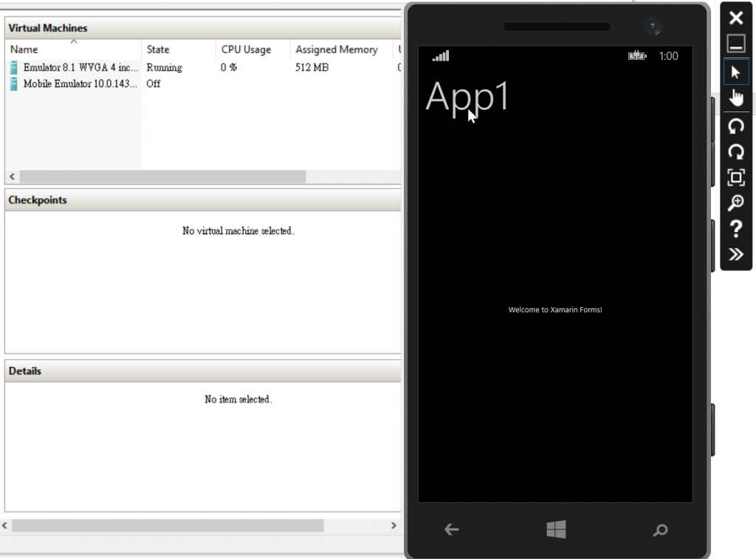Click the bottom horizontal scrollbar thumb
The image size is (756, 559).
pos(168,526)
